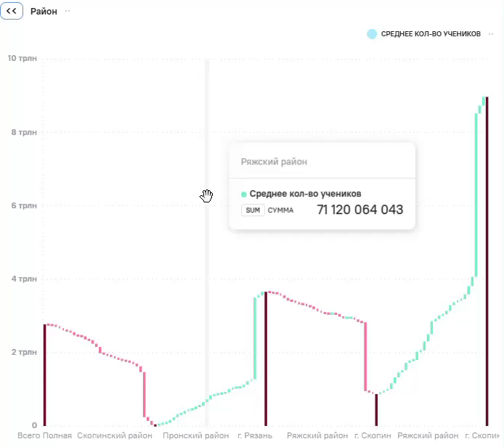Click the 10 трлн y-axis label
The width and height of the screenshot is (504, 447).
pyautogui.click(x=23, y=58)
